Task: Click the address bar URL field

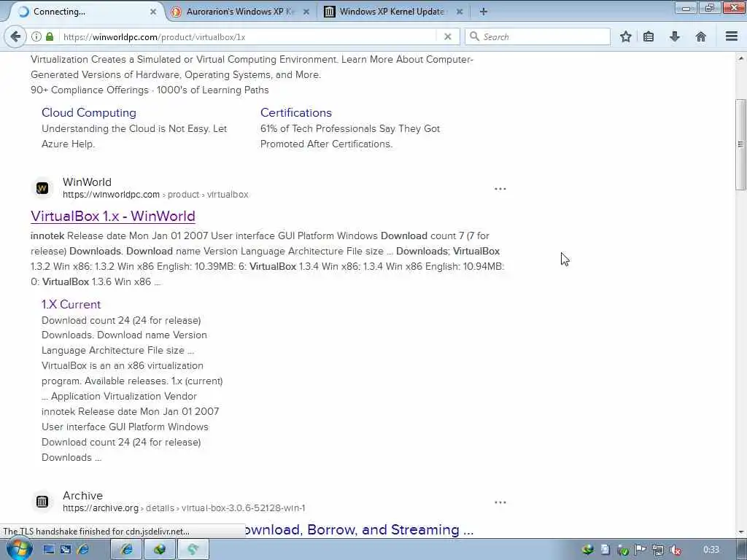Action: 248,36
